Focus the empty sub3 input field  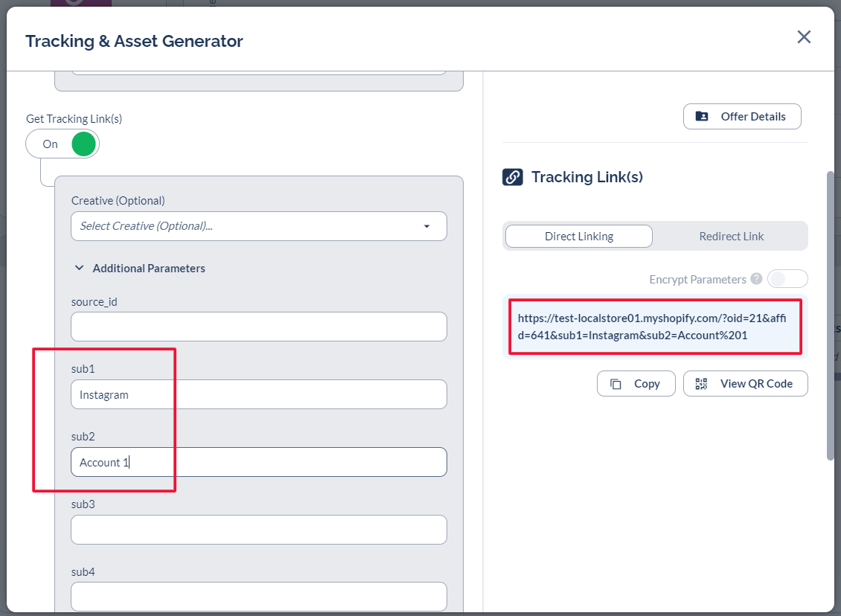[259, 530]
